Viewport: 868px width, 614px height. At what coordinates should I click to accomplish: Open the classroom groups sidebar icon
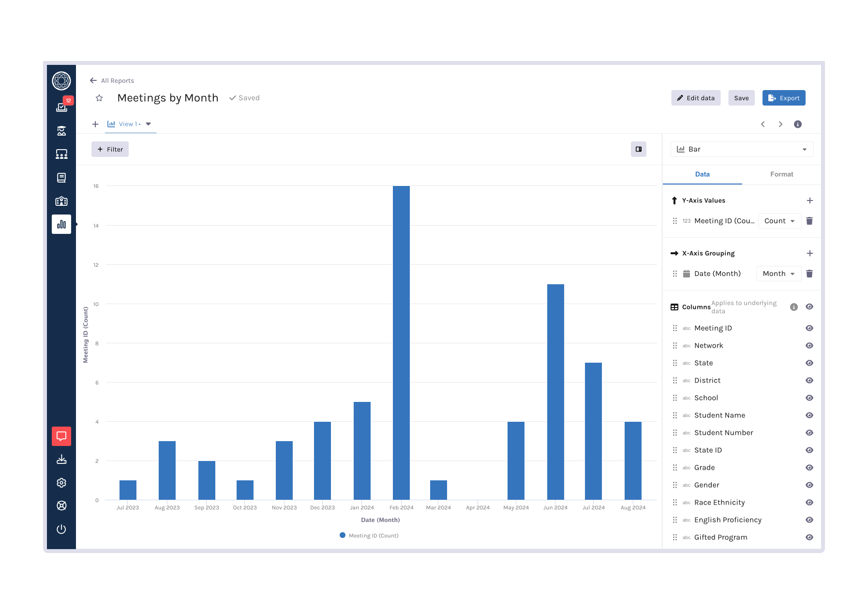(61, 154)
